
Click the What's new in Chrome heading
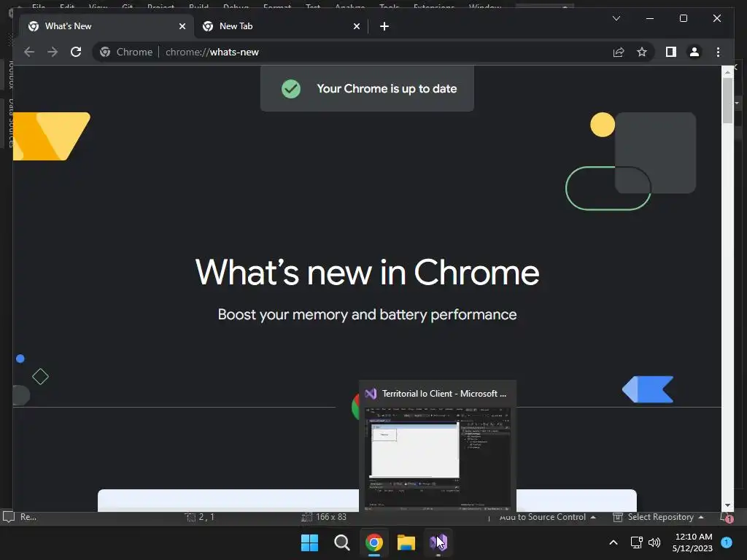coord(368,273)
